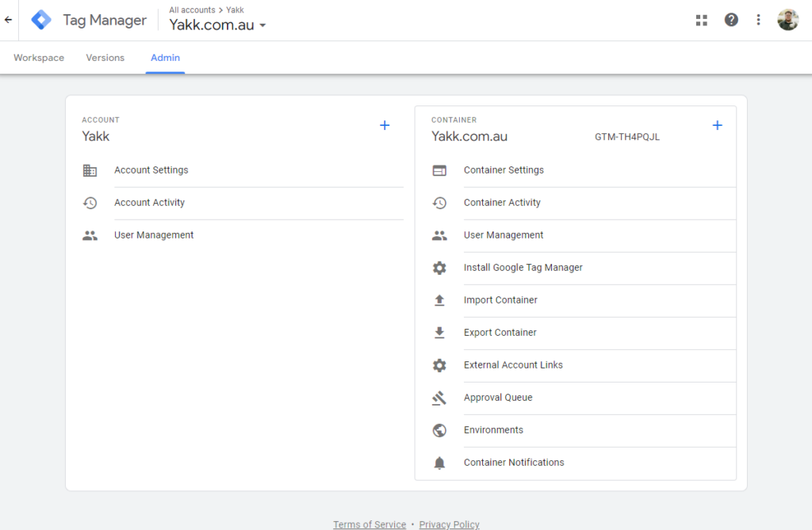Switch to the Workspace tab
The width and height of the screenshot is (812, 530).
click(x=39, y=58)
